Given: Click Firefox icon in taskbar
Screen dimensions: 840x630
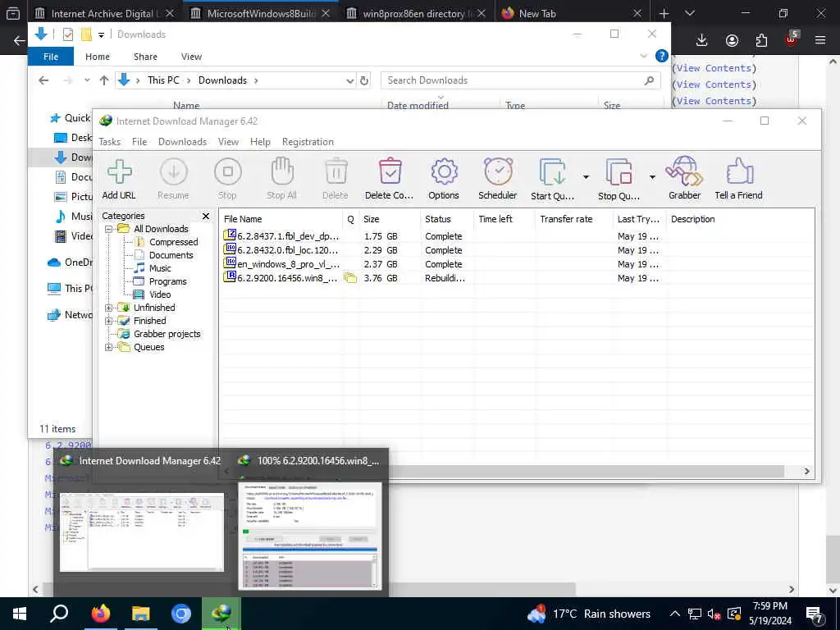Looking at the screenshot, I should (x=100, y=614).
